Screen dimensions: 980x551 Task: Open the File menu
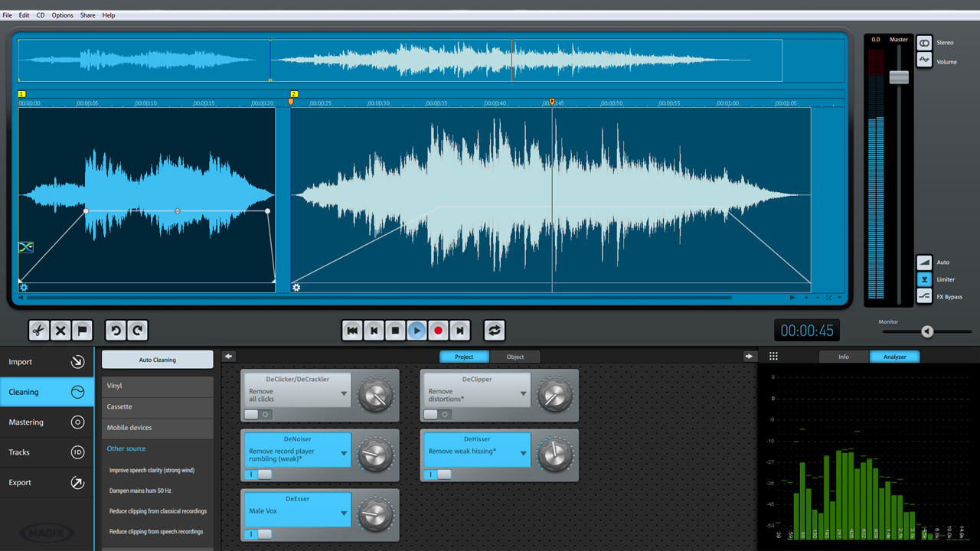7,15
